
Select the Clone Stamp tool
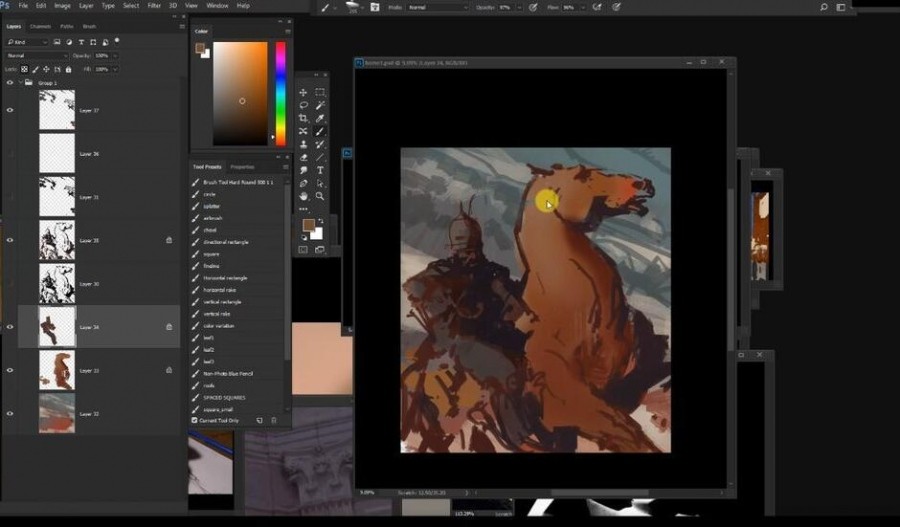point(303,145)
